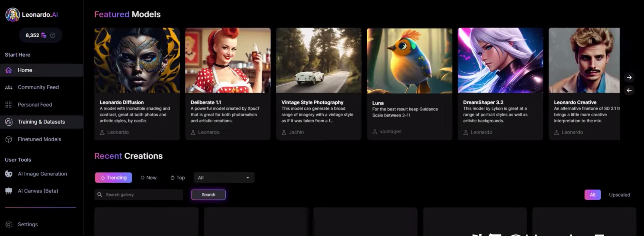This screenshot has width=644, height=236.
Task: Click the Home house icon
Action: [x=9, y=70]
